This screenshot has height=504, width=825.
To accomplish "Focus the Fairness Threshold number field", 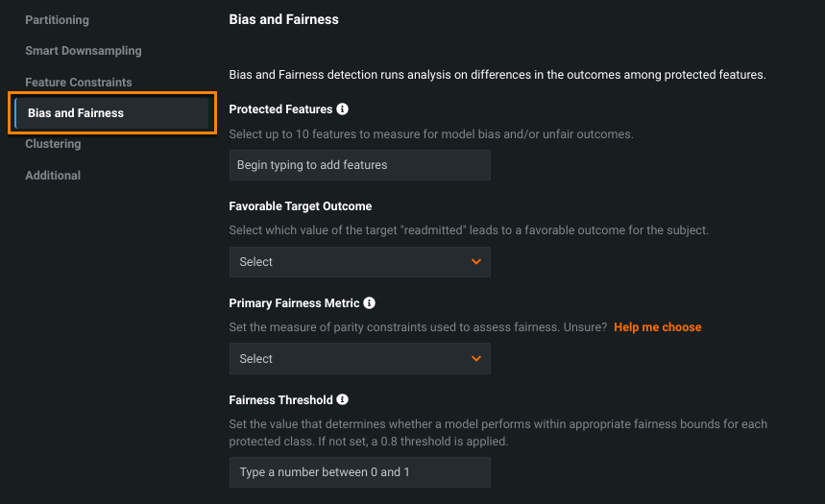I will (359, 472).
